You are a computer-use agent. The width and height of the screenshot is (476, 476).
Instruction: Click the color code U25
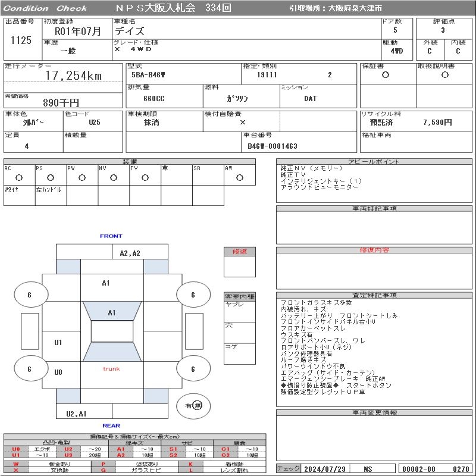tap(95, 123)
